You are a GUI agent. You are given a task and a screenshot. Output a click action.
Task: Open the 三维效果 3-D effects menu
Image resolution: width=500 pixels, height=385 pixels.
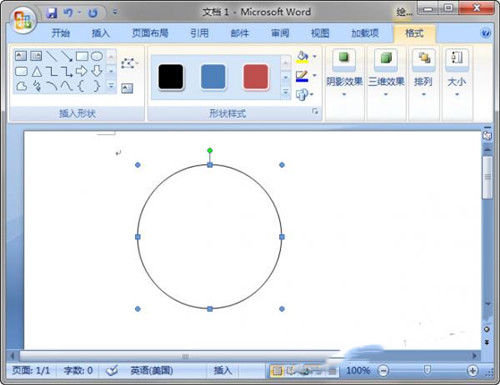[386, 73]
